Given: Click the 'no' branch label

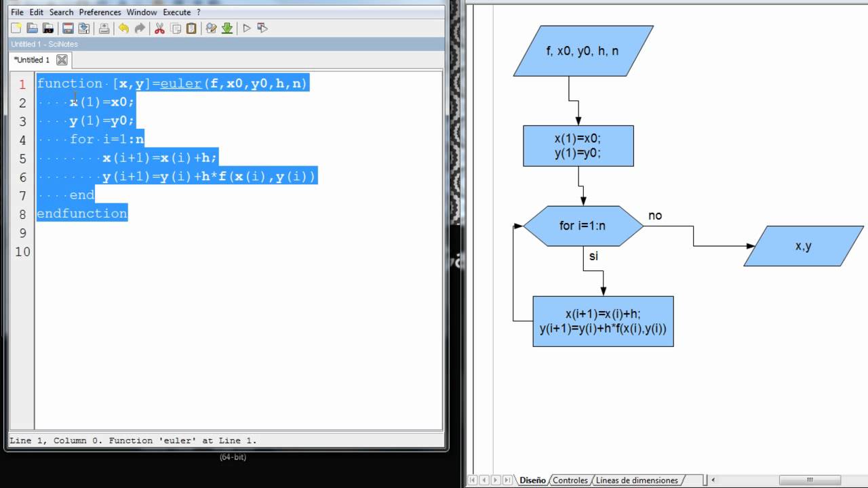Looking at the screenshot, I should click(x=655, y=216).
